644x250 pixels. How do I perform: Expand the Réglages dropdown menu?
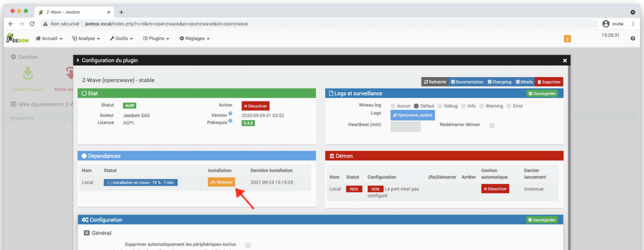195,39
